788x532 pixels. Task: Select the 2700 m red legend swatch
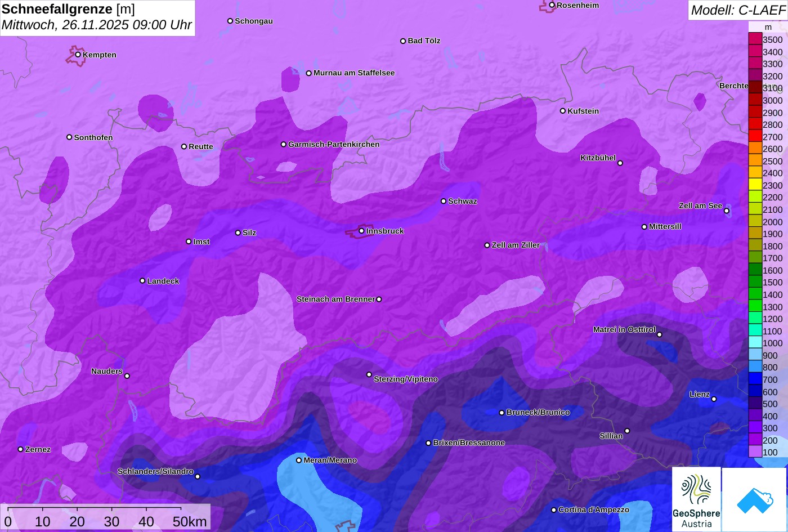click(x=755, y=137)
